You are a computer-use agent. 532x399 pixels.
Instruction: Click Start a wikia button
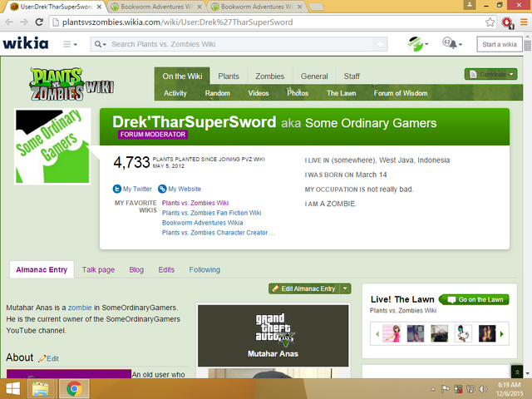pos(499,44)
